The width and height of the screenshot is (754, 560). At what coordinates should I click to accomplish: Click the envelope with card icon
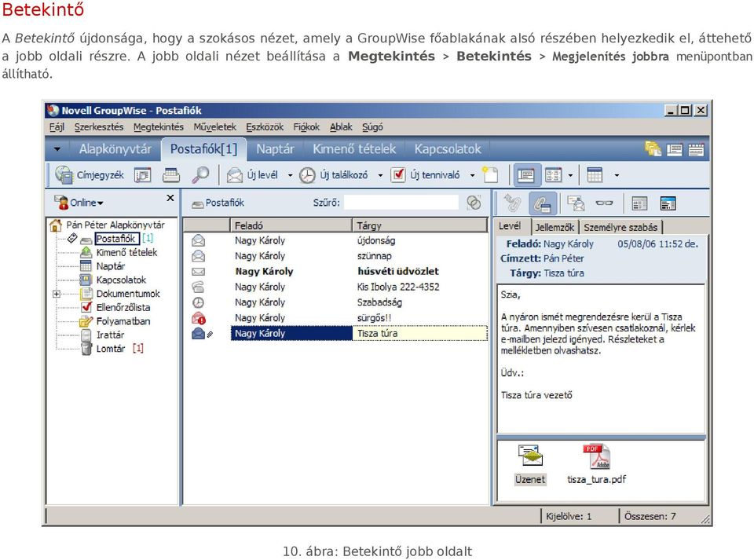click(x=576, y=203)
